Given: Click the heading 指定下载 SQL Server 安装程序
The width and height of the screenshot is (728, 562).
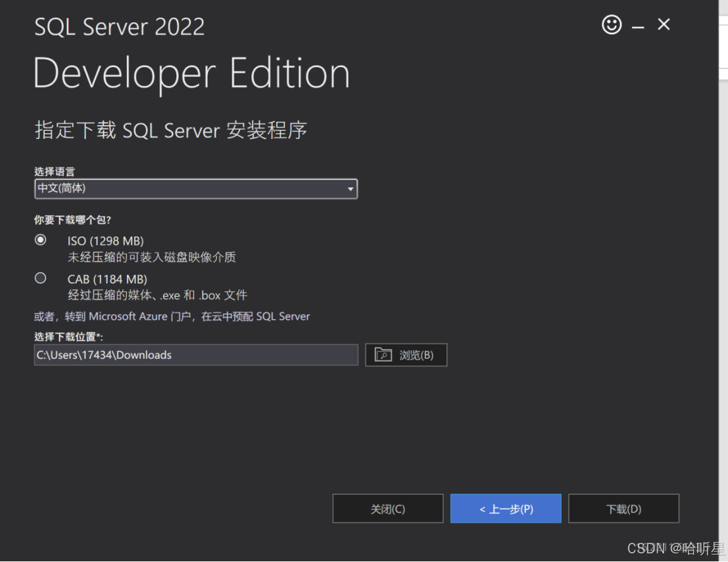Looking at the screenshot, I should tap(171, 130).
